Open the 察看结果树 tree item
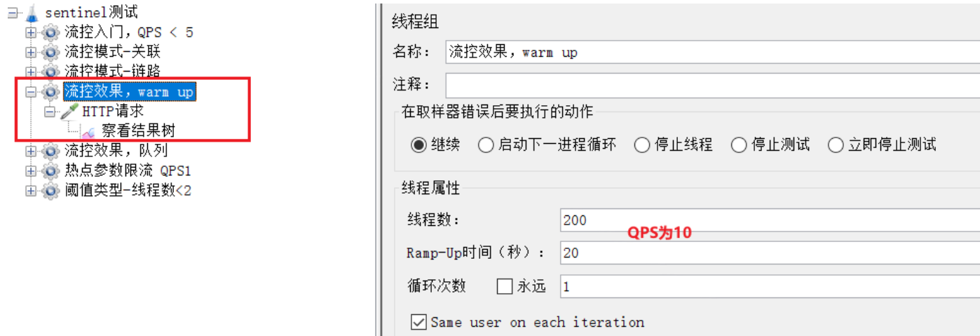The image size is (980, 336). [138, 130]
